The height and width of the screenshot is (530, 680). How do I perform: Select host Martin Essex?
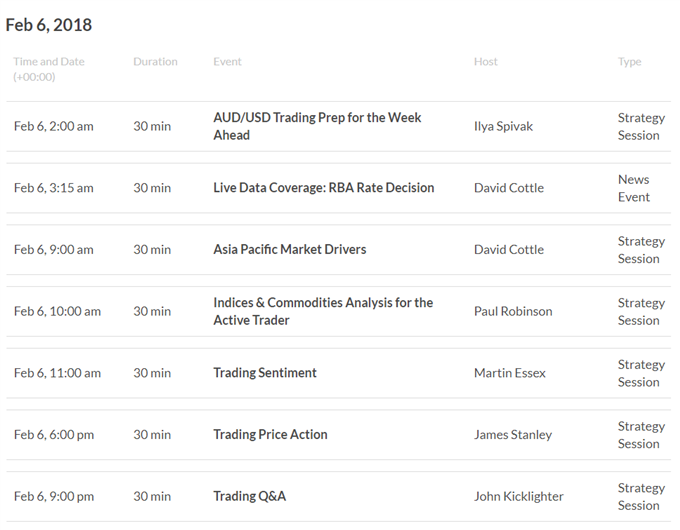click(x=510, y=373)
